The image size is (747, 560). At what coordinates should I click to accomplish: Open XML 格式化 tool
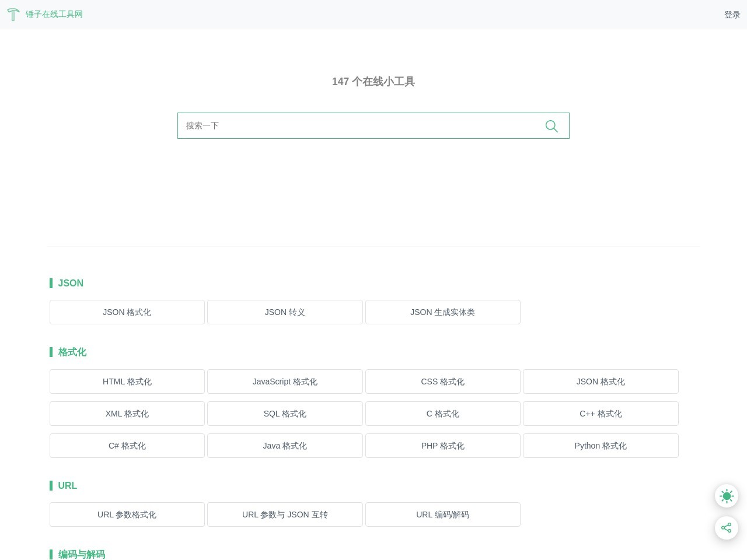127,414
